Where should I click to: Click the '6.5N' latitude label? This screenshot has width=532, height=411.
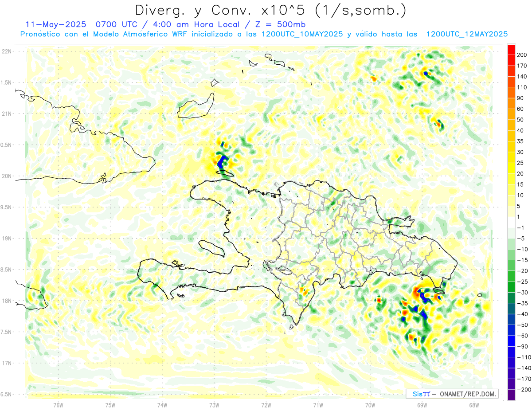tap(7, 394)
